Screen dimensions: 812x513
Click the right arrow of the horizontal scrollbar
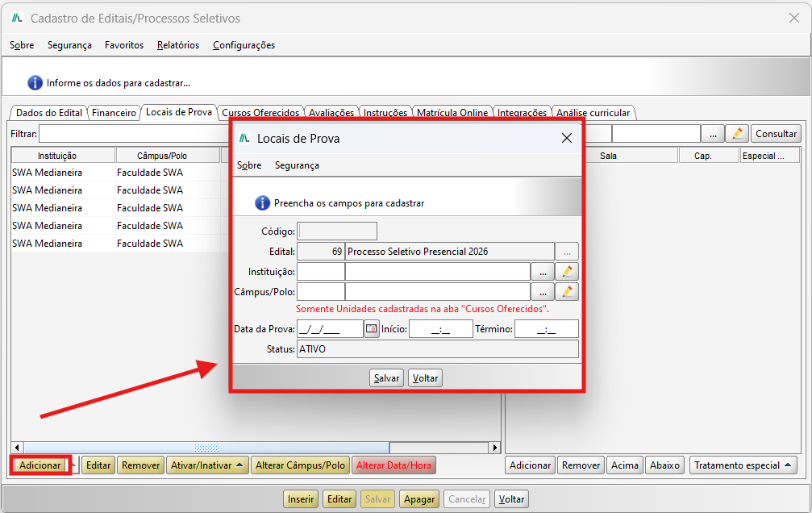pos(495,448)
